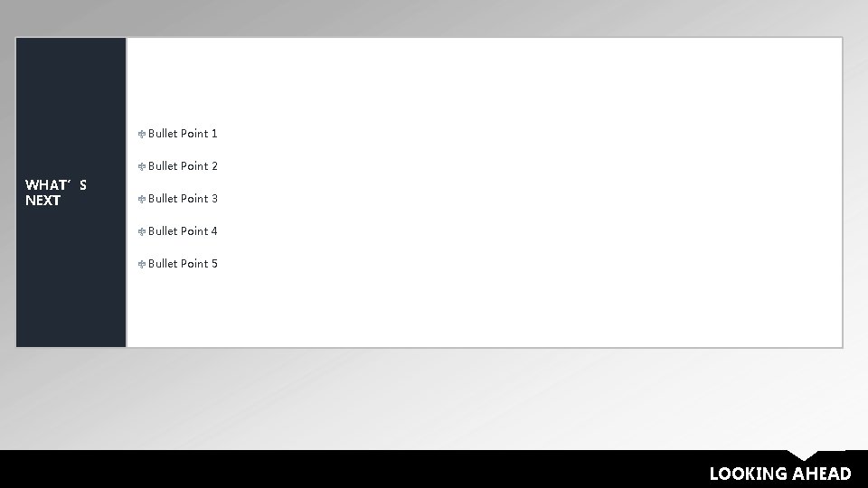This screenshot has height=488, width=868.
Task: Select the word NEXT in the sidebar title
Action: click(x=42, y=201)
